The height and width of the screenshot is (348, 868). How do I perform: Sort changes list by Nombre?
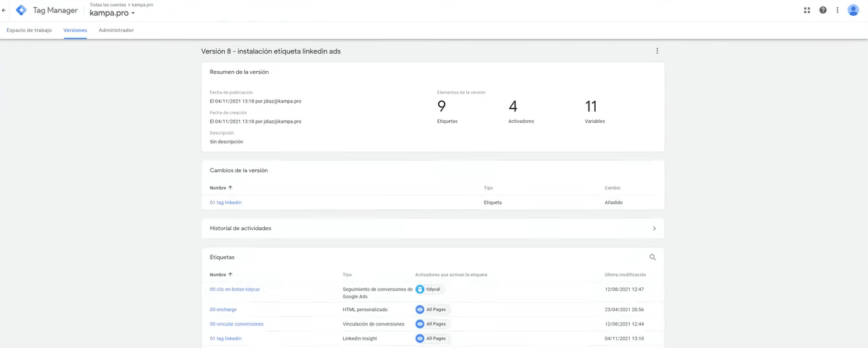[221, 188]
